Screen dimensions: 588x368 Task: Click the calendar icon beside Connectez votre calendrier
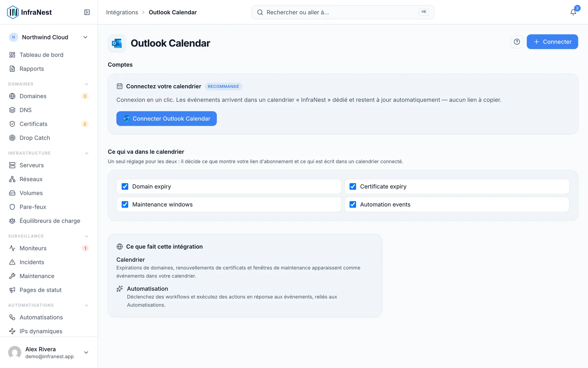(x=119, y=86)
